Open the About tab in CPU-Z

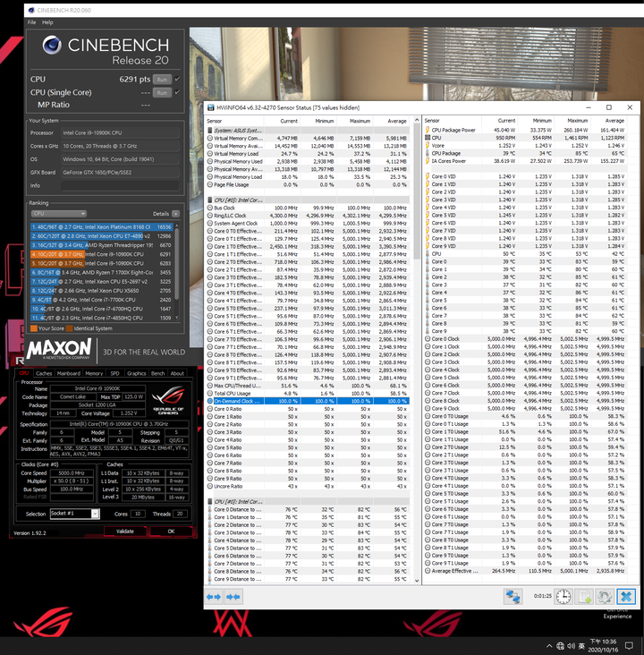coord(177,373)
